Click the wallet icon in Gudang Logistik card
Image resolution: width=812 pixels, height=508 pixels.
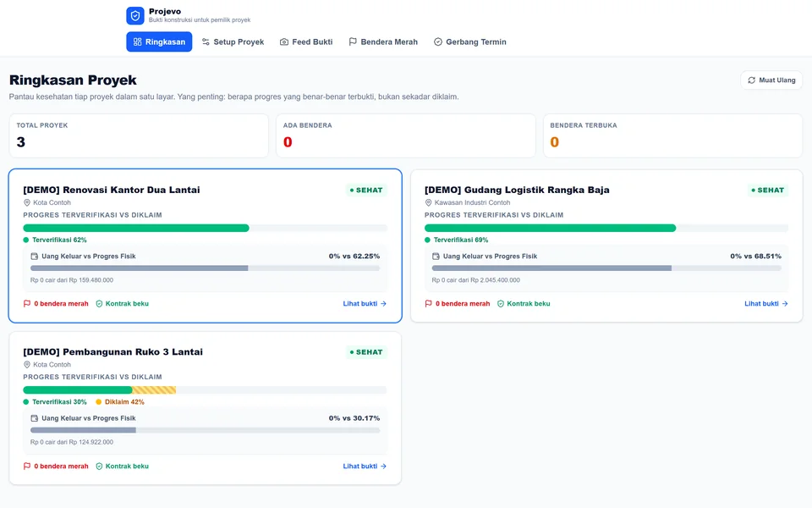436,256
